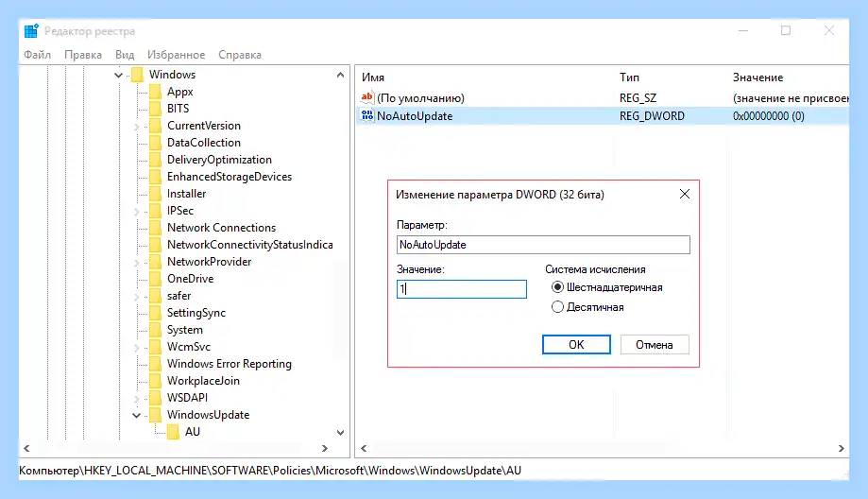Viewport: 868px width, 499px height.
Task: Click tree pane scroll up arrow
Action: (x=340, y=75)
